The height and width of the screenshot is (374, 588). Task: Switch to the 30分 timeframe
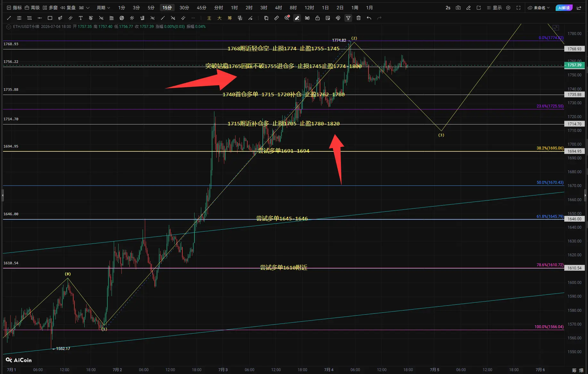[184, 8]
